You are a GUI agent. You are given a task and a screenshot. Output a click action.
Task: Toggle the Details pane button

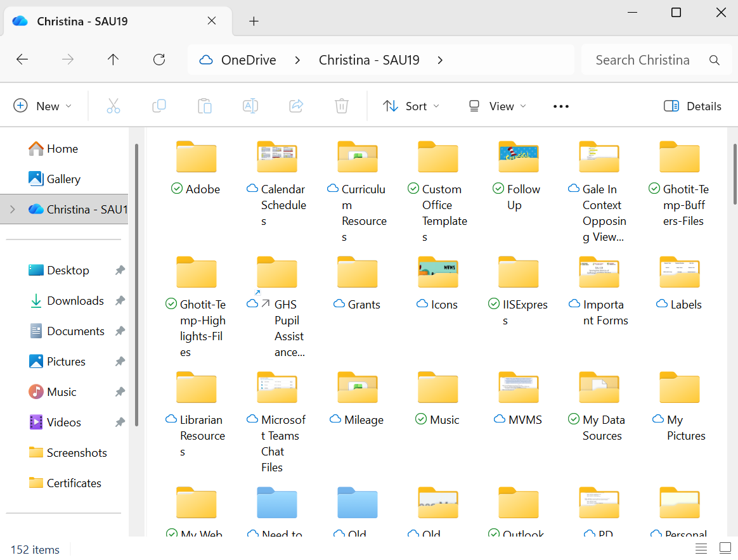click(x=692, y=106)
